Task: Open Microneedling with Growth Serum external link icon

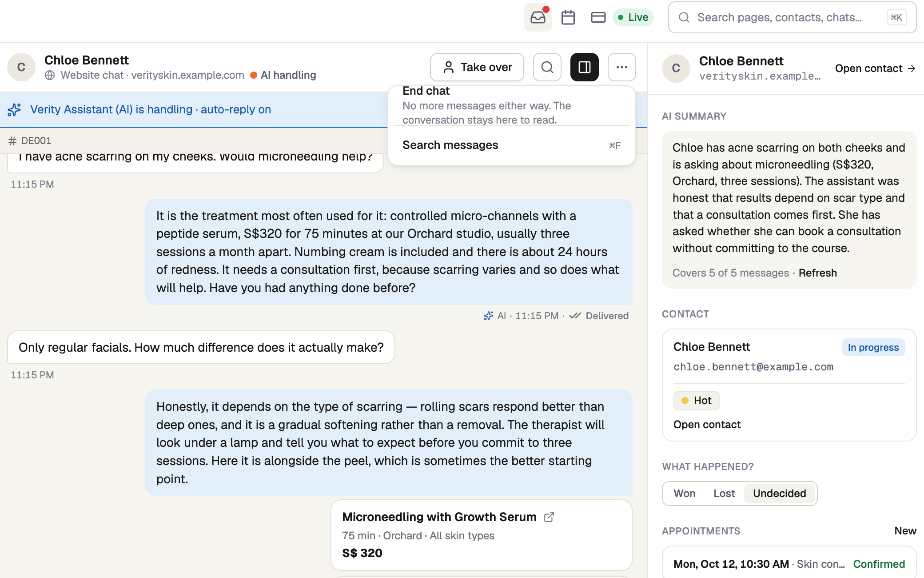Action: tap(549, 517)
